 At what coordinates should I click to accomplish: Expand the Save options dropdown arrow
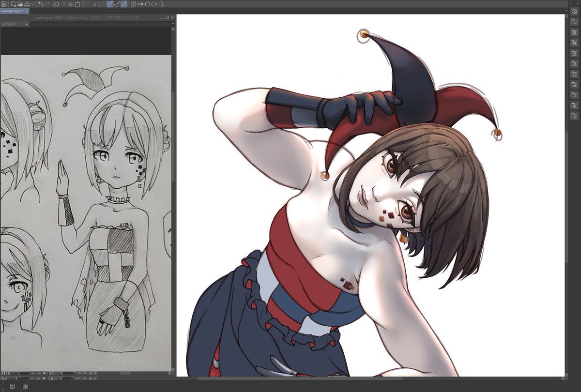point(32,4)
